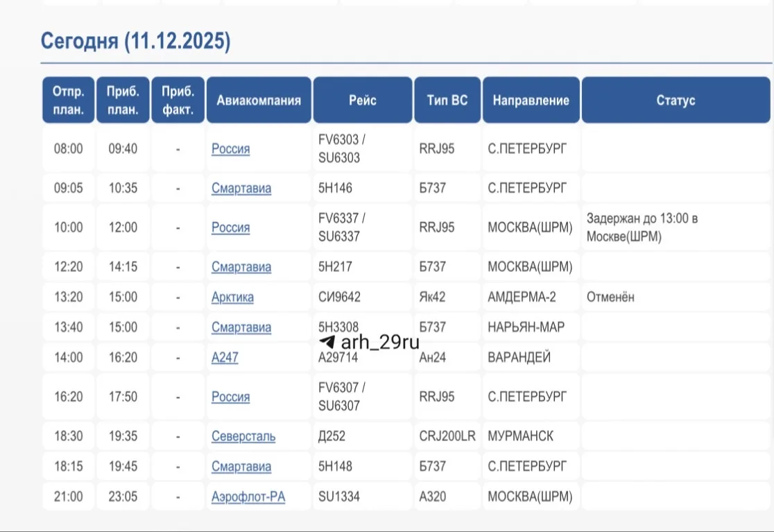Click Россия link for flight FV6307
Image resolution: width=774 pixels, height=532 pixels.
pos(230,397)
